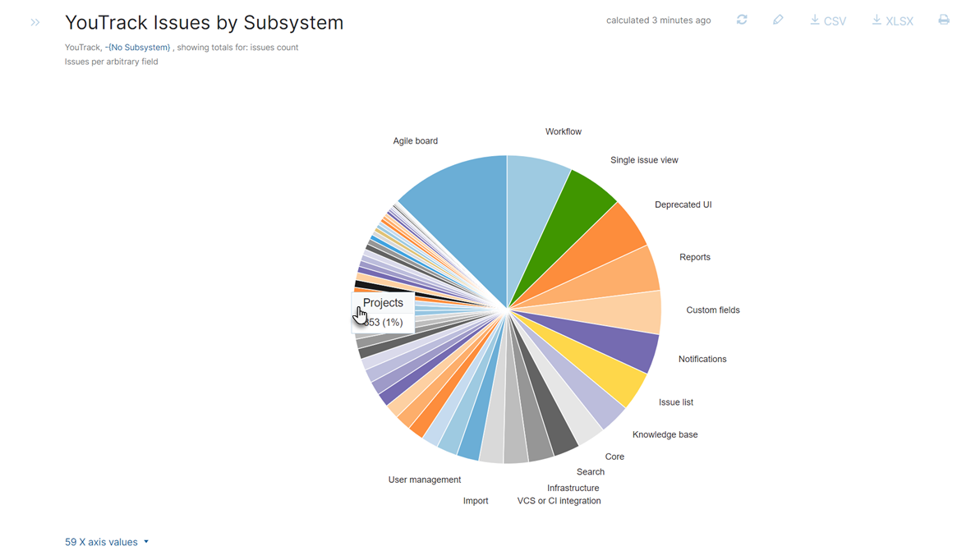Viewport: 971px width, 560px height.
Task: Click the -{No Subsystem} query filter
Action: click(138, 47)
